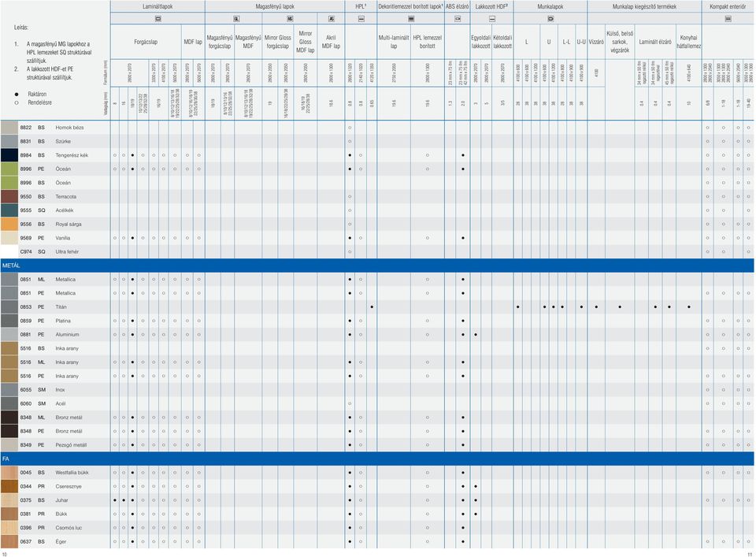Click the Multi-laminált lap sub-header
This screenshot has width=756, height=557.
(x=394, y=42)
